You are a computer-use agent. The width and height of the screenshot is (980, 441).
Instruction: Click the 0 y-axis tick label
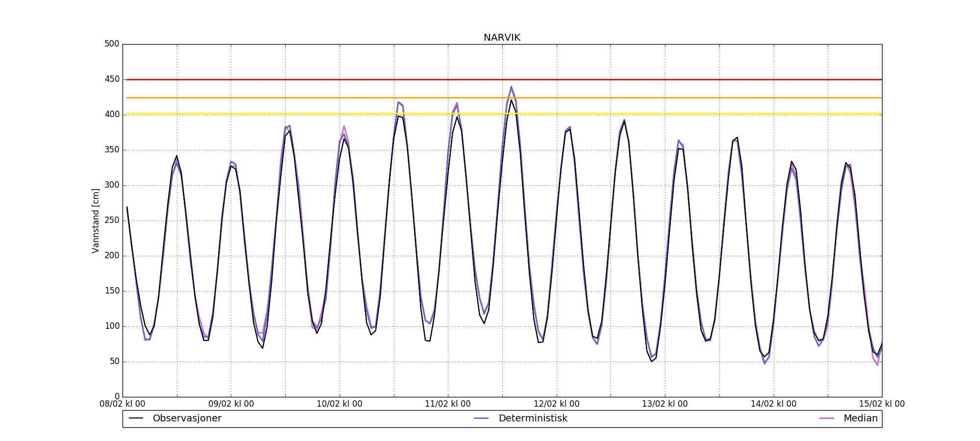coord(117,396)
